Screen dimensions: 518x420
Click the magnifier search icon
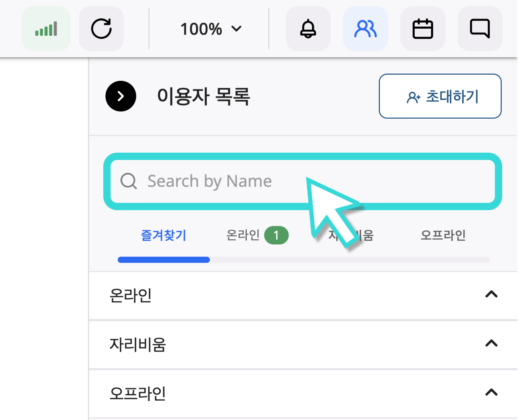coord(129,181)
